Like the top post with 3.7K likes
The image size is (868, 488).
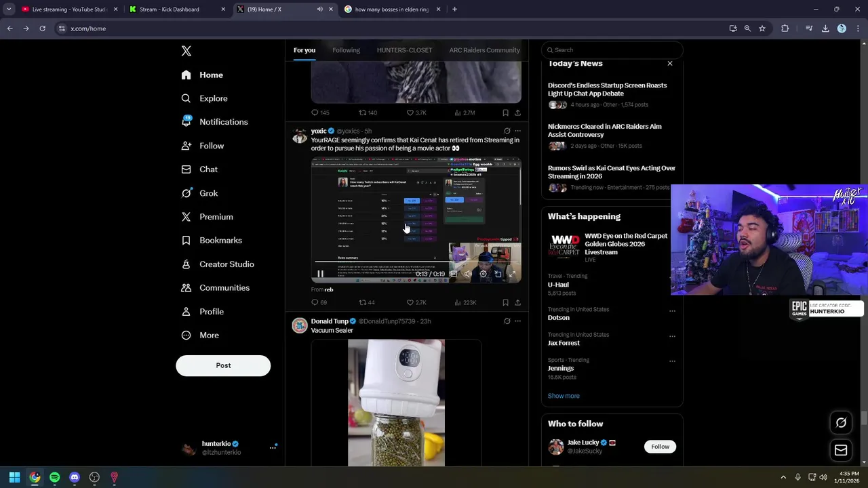pyautogui.click(x=416, y=113)
